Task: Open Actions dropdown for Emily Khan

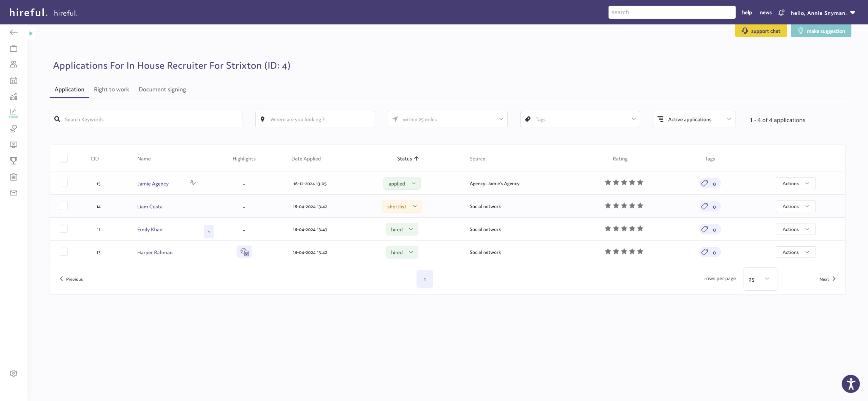Action: tap(795, 229)
